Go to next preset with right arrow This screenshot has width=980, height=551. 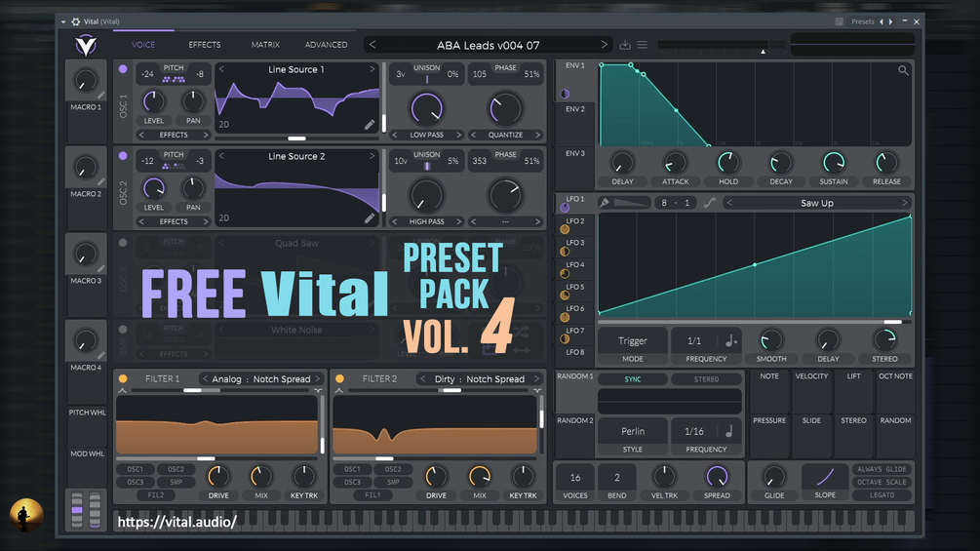tap(604, 44)
